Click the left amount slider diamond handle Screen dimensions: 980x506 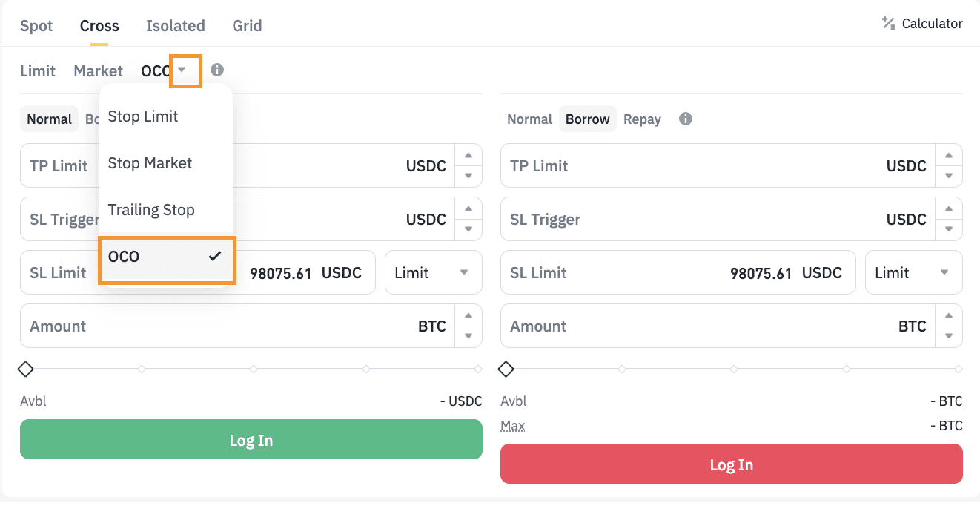[x=26, y=368]
